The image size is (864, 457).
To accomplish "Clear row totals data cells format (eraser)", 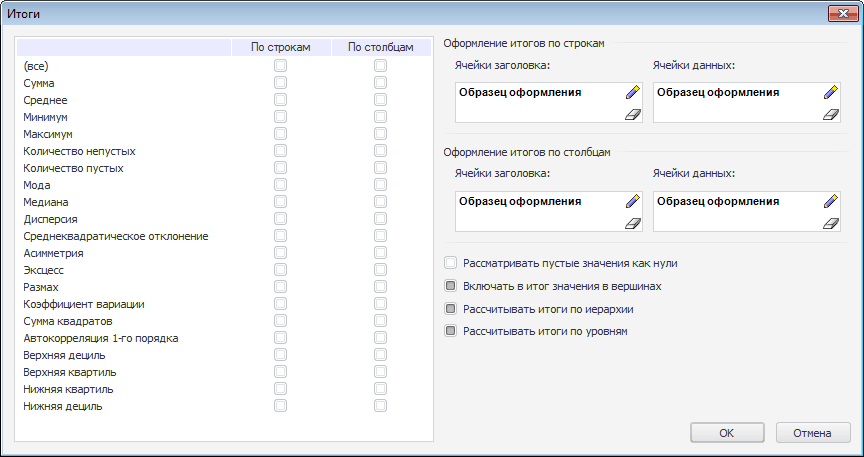I will 830,115.
